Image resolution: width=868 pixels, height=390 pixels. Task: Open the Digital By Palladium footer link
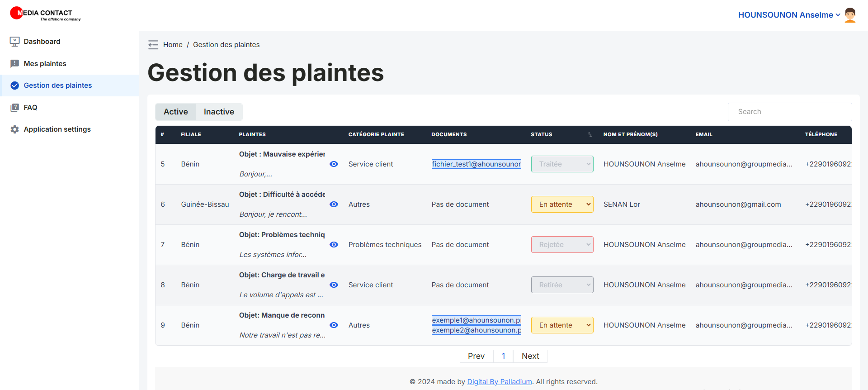[x=499, y=382]
